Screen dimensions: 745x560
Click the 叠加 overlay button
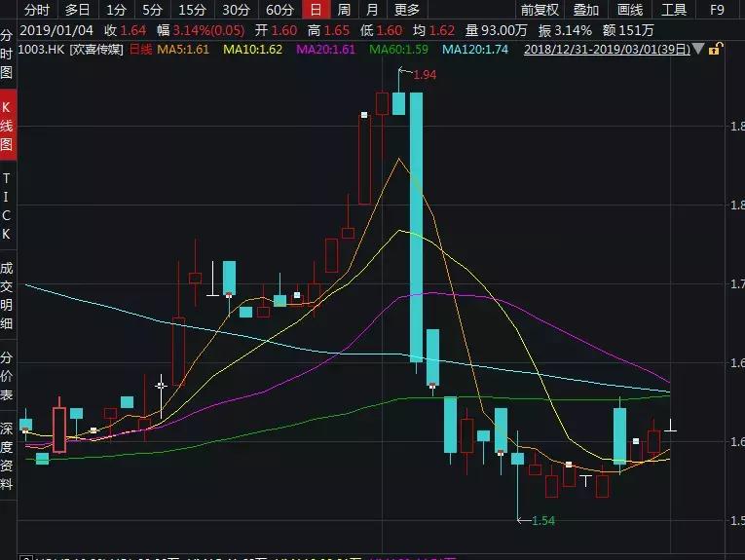[585, 9]
